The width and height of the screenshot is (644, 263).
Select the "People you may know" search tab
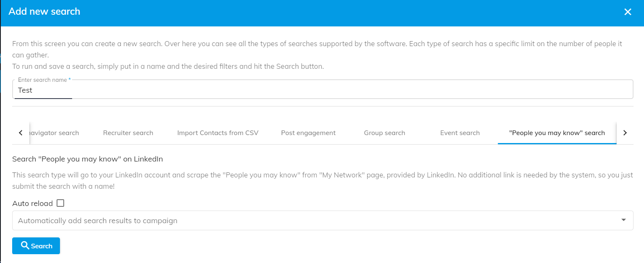click(x=557, y=133)
